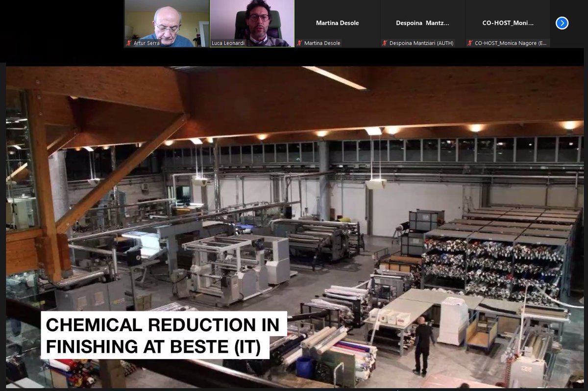Viewport: 588px width, 391px height.
Task: Show next participants with blue arrow
Action: [x=562, y=23]
